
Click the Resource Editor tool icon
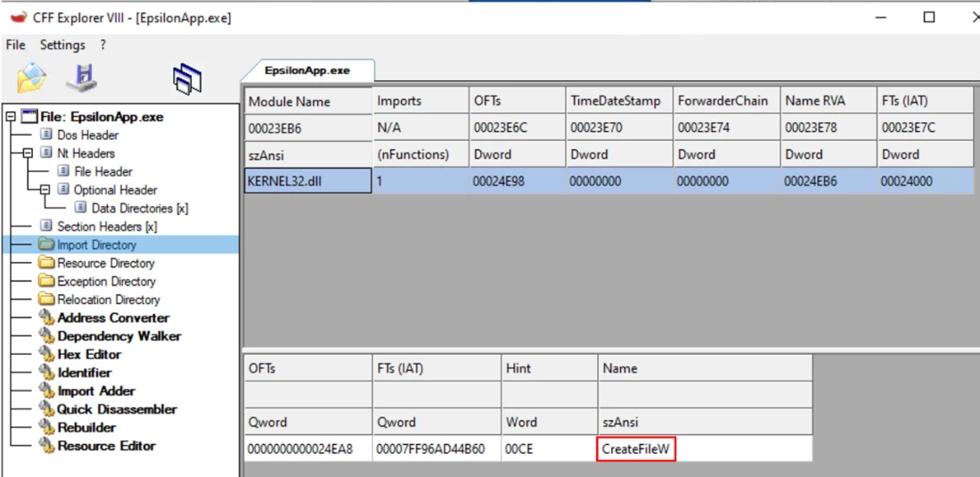pos(47,446)
